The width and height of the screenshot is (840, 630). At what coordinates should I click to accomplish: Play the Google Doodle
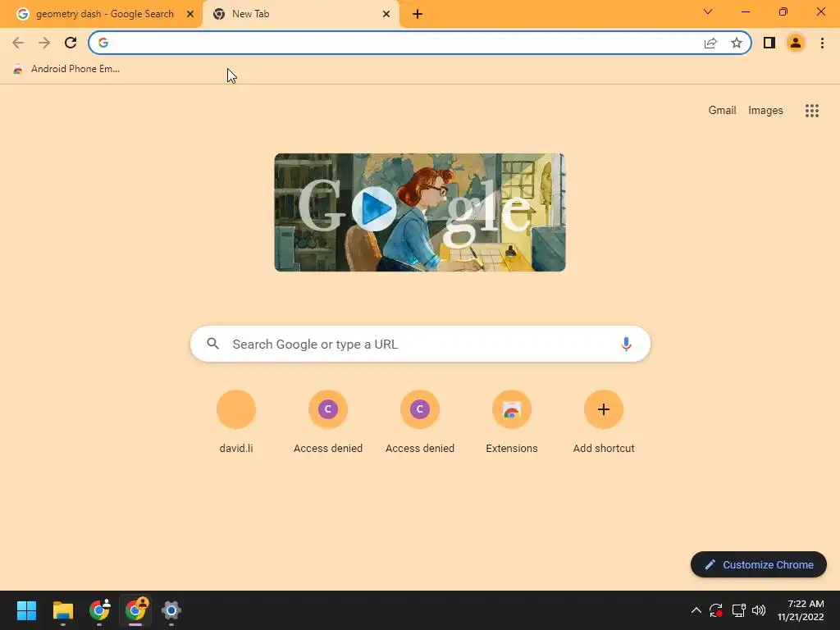click(x=374, y=208)
